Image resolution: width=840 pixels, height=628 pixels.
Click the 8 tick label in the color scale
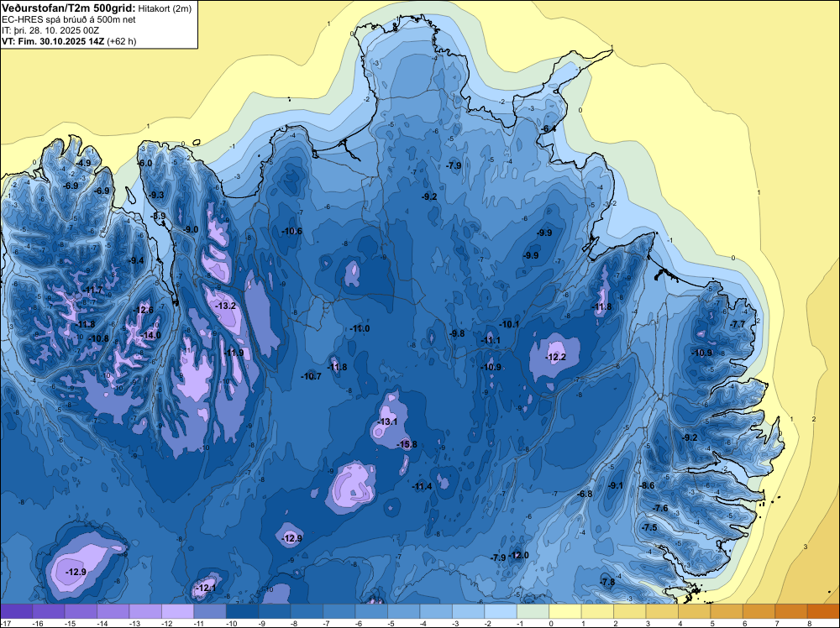coord(811,623)
